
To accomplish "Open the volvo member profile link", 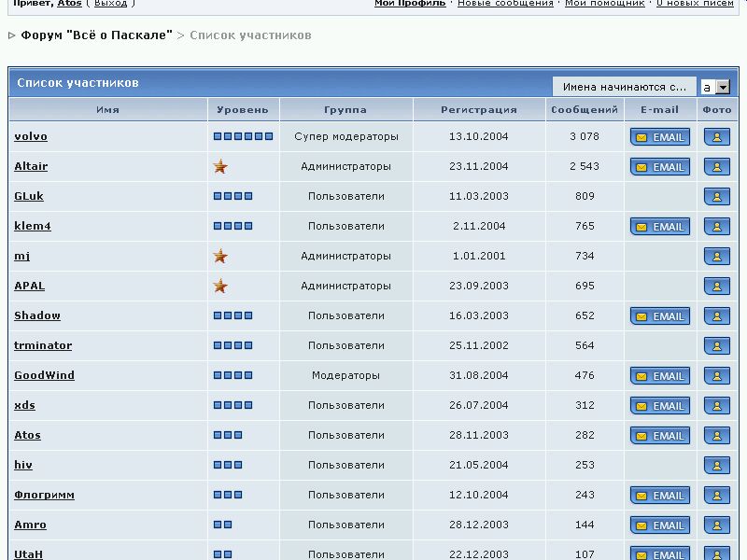I will [31, 136].
